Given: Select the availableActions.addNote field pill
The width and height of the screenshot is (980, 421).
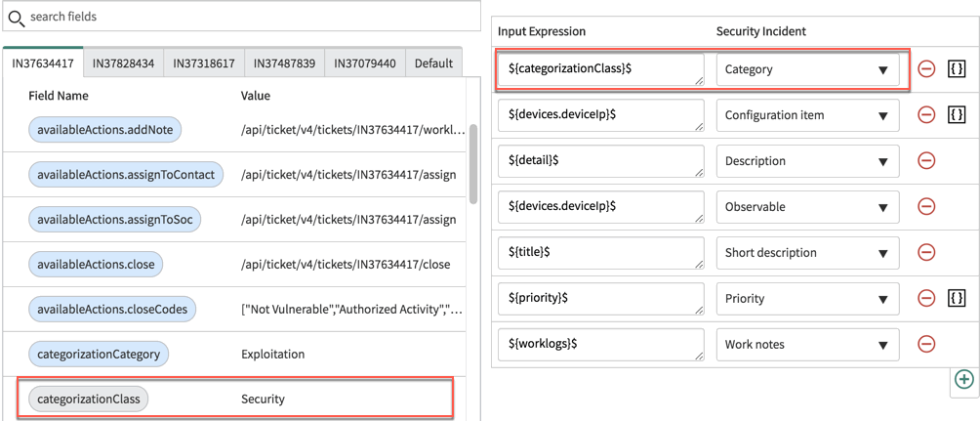Looking at the screenshot, I should coord(105,130).
